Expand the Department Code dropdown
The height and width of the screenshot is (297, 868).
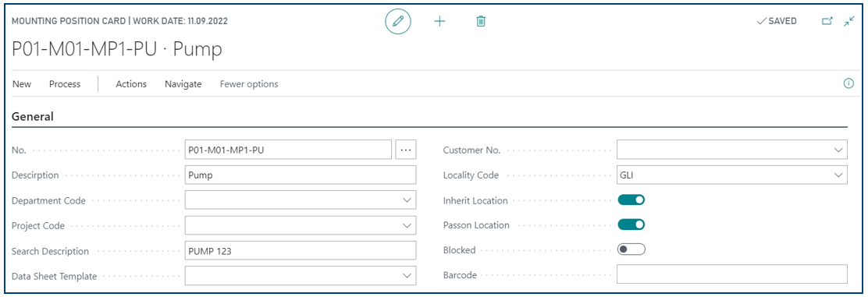(x=407, y=200)
